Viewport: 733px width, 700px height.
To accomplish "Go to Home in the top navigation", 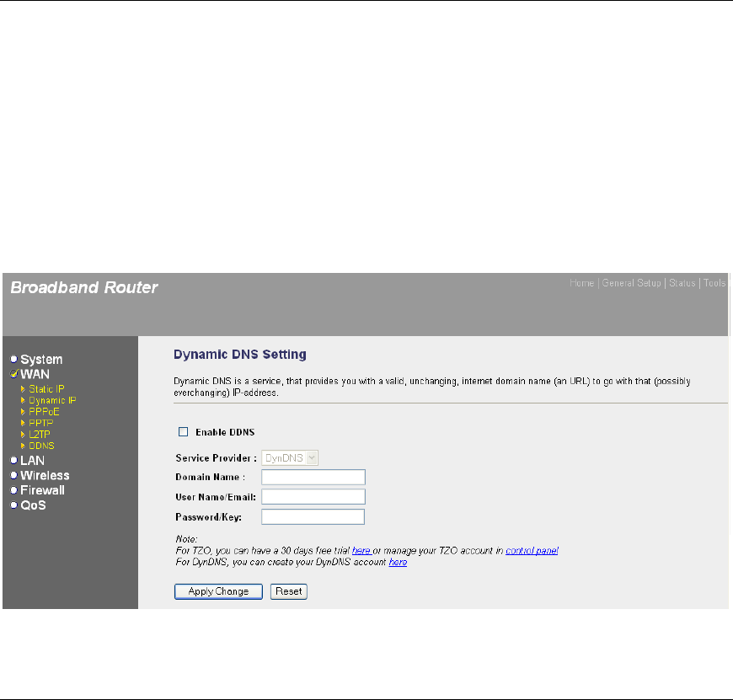I will coord(581,283).
